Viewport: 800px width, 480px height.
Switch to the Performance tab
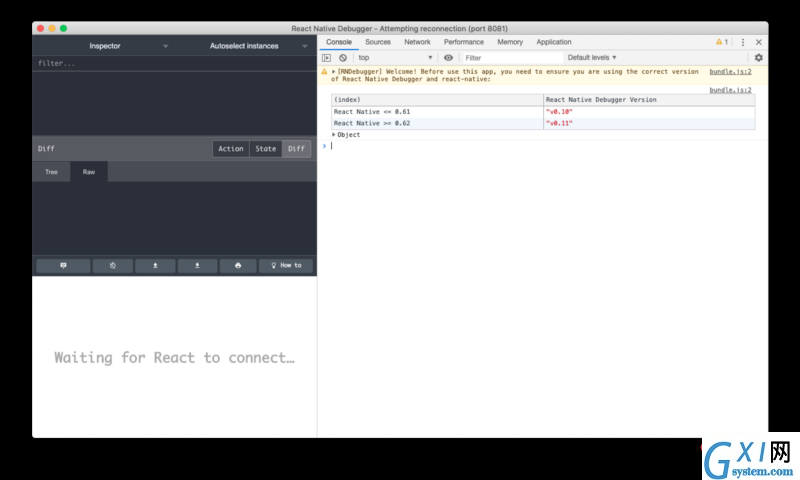point(463,42)
